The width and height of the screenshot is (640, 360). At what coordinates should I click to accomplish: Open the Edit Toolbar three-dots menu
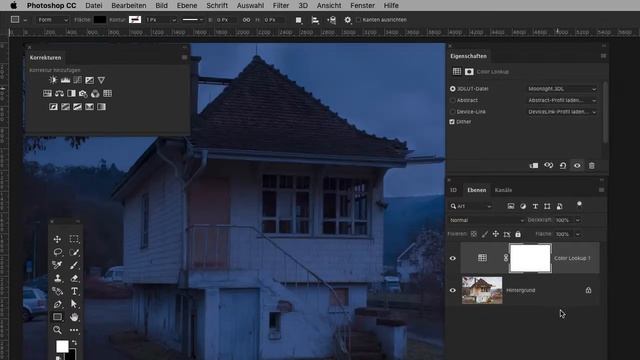[74, 330]
